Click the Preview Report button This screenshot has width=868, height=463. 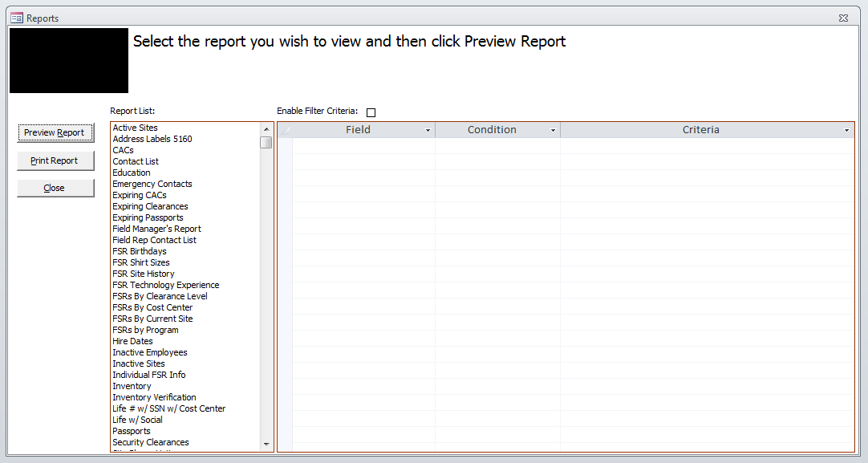pos(55,132)
